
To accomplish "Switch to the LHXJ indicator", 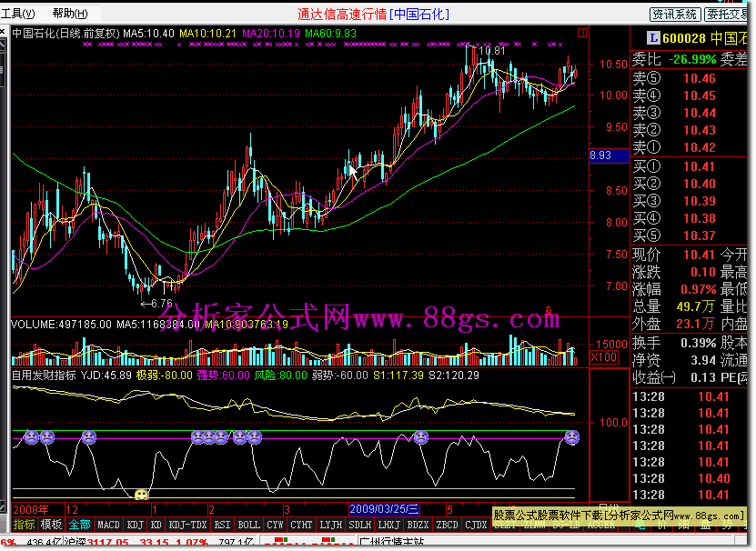I will click(x=388, y=525).
